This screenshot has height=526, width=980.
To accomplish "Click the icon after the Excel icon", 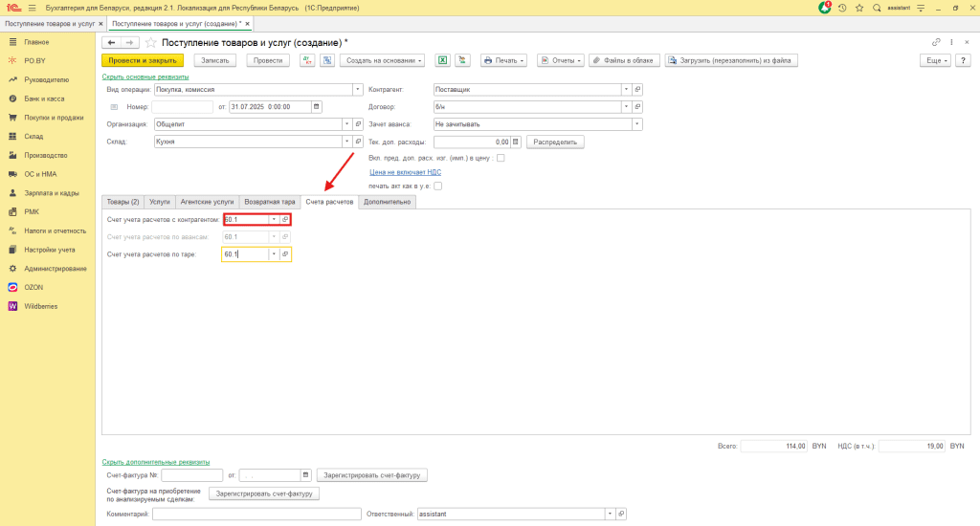I will pos(462,60).
